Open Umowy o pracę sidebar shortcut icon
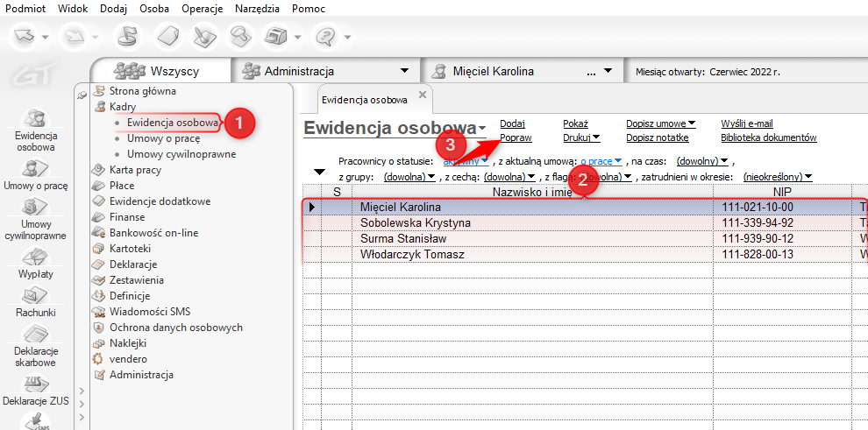Image resolution: width=868 pixels, height=430 pixels. (x=36, y=169)
